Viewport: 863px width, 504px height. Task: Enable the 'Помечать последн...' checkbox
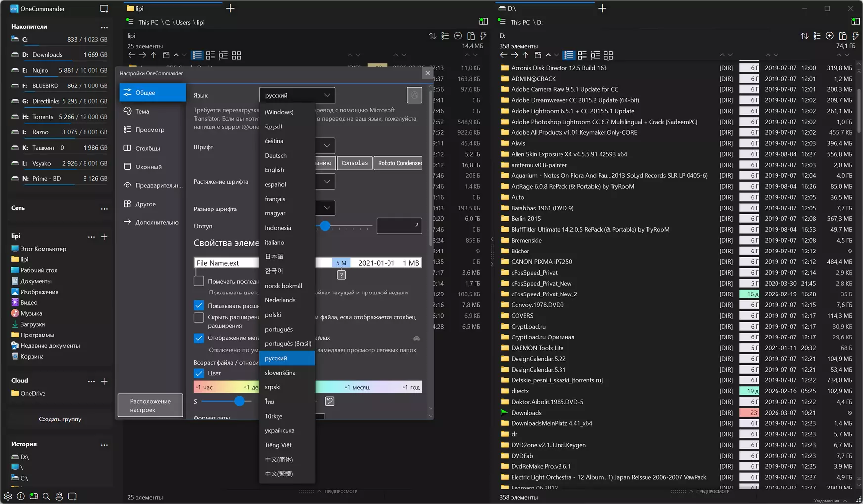pos(199,281)
